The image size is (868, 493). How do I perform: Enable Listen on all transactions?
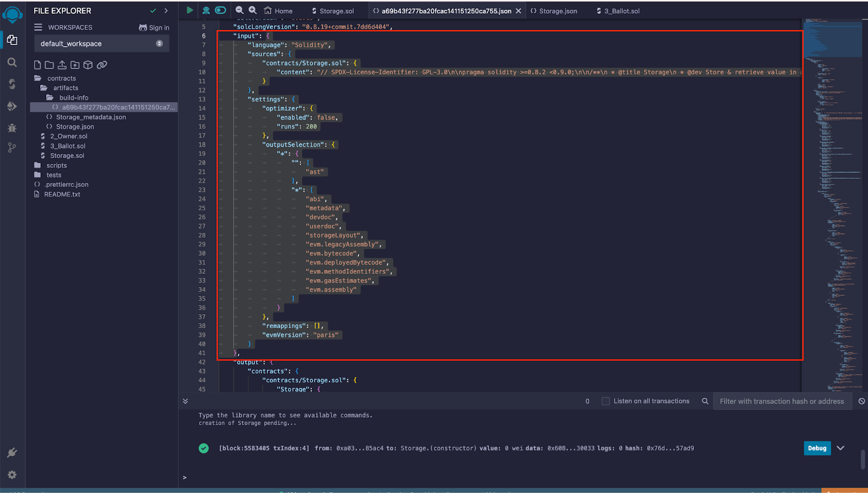tap(605, 401)
